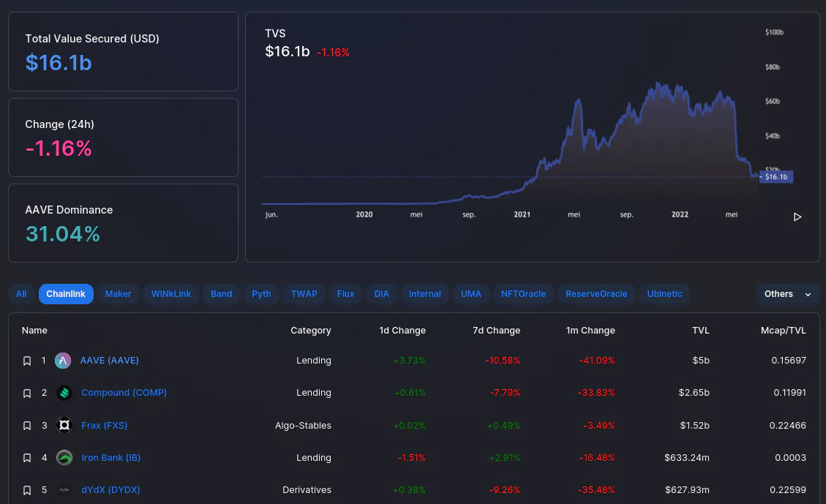Expand the Others oracle dropdown
The width and height of the screenshot is (826, 504).
787,294
